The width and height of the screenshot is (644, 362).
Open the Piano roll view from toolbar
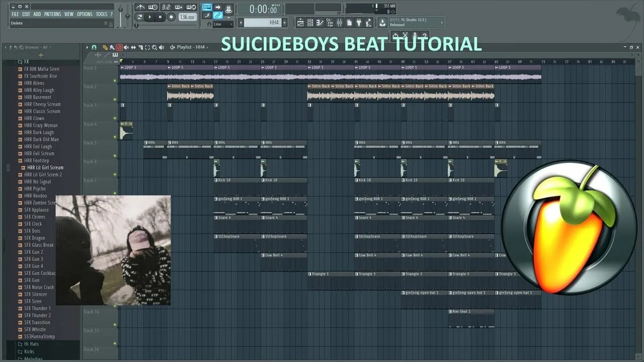[319, 23]
